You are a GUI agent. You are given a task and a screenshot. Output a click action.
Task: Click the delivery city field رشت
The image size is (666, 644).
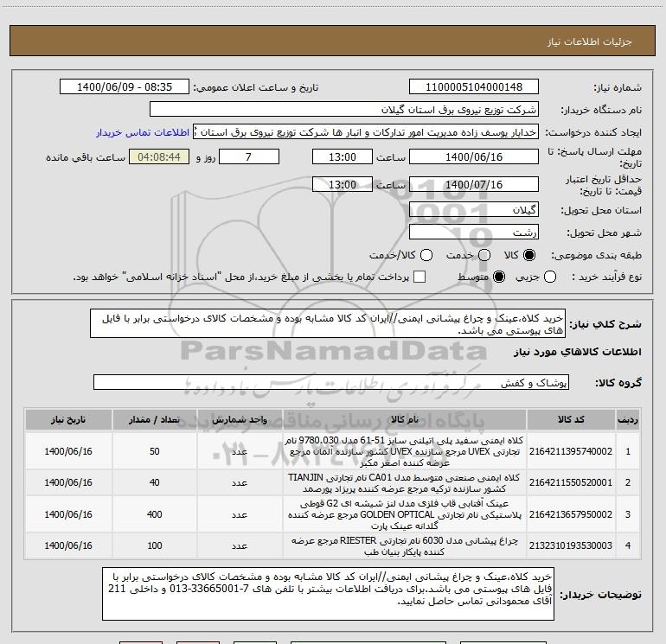[474, 232]
